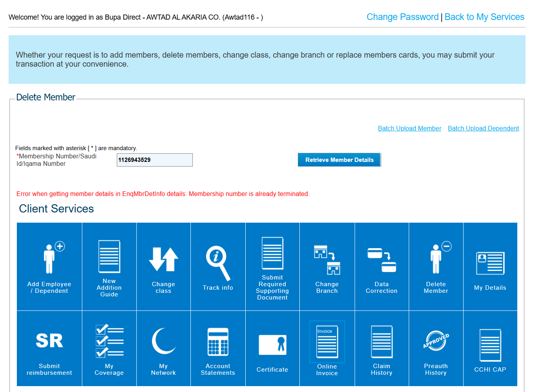The height and width of the screenshot is (392, 540).
Task: Open the Certificate tile
Action: 272,348
